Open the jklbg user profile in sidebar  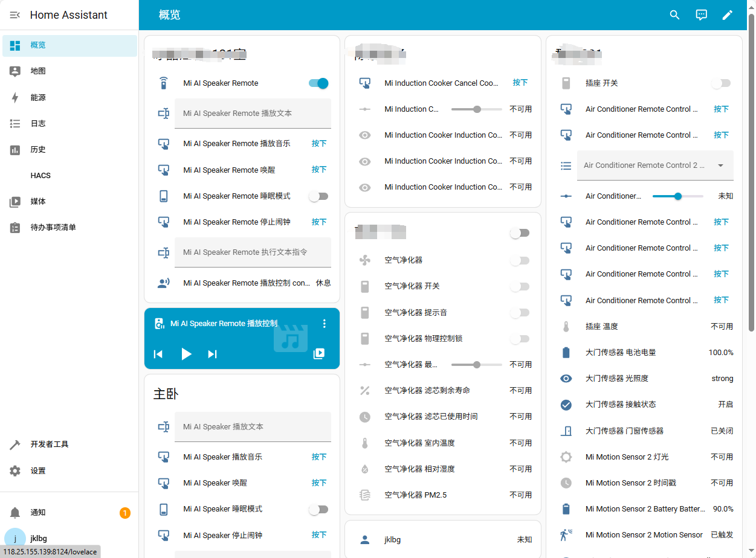(x=69, y=539)
